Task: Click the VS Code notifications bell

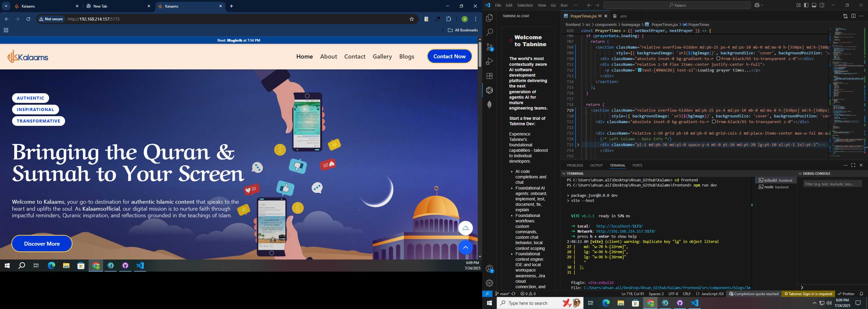Action: pos(861,294)
